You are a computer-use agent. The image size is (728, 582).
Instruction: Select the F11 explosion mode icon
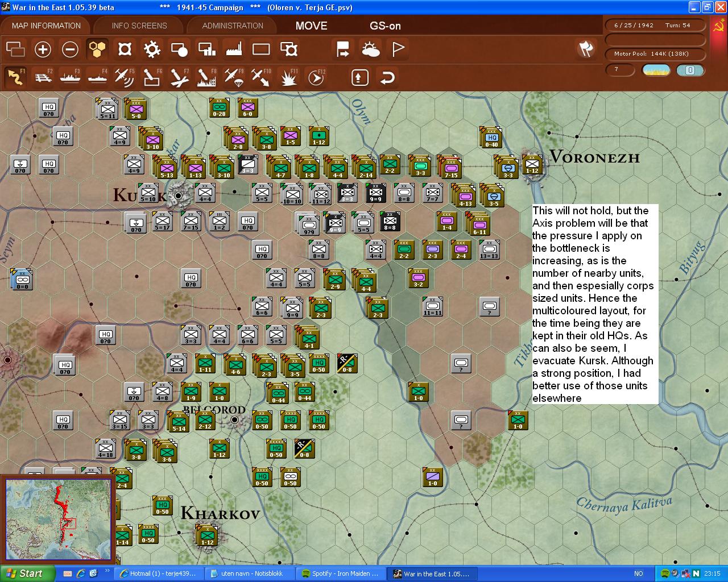[288, 77]
